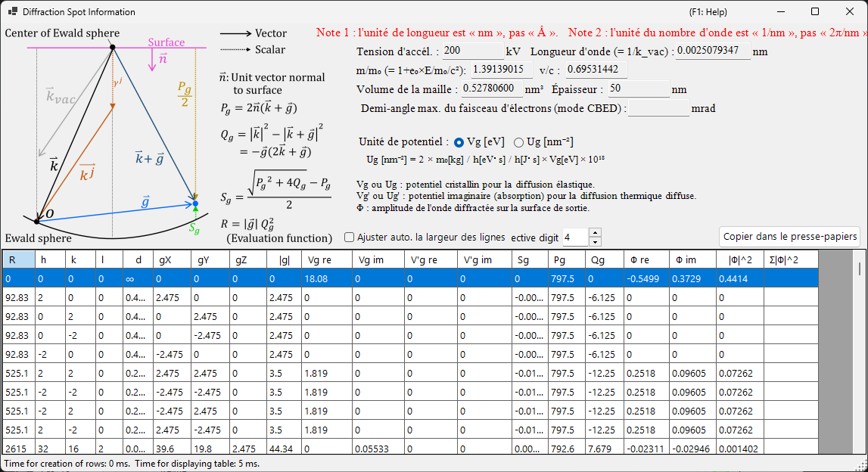The width and height of the screenshot is (868, 472).
Task: Decrease active digit with down arrow
Action: click(595, 242)
